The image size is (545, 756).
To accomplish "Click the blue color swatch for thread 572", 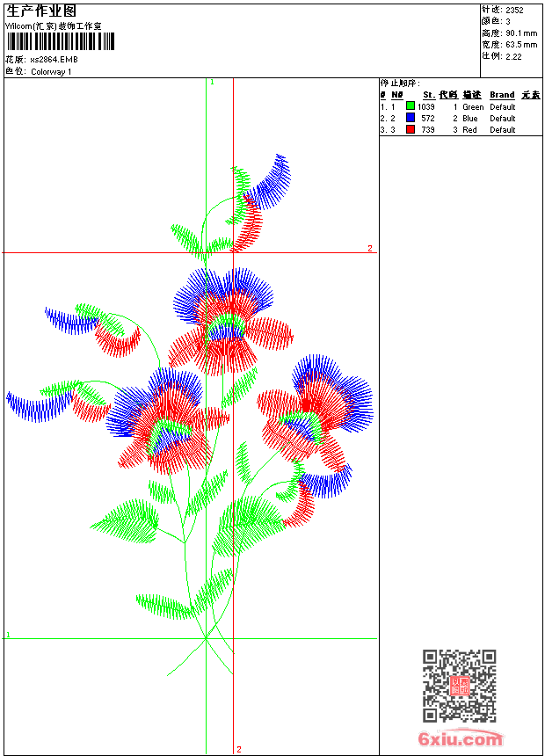I will click(x=411, y=118).
